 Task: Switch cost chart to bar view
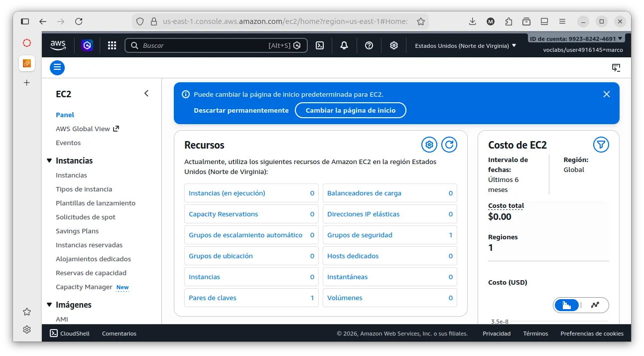[x=567, y=305]
